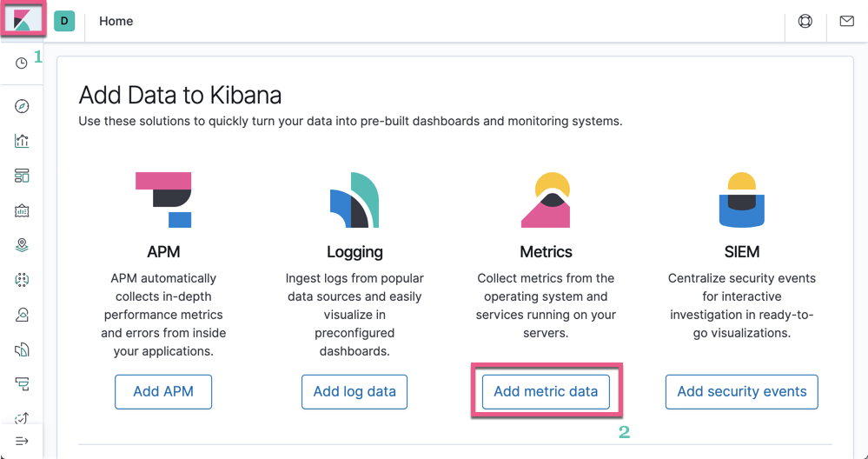Screen dimensions: 868x459
Task: Click Add metric data button
Action: click(546, 391)
